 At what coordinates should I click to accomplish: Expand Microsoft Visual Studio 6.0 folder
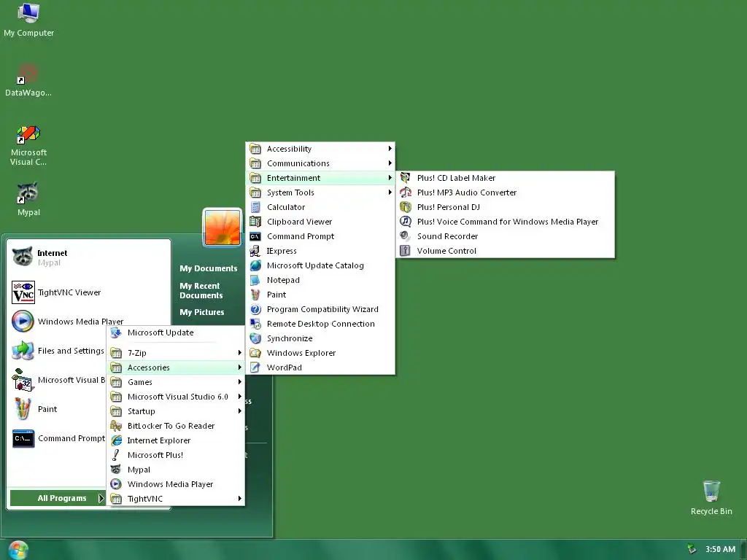175,397
